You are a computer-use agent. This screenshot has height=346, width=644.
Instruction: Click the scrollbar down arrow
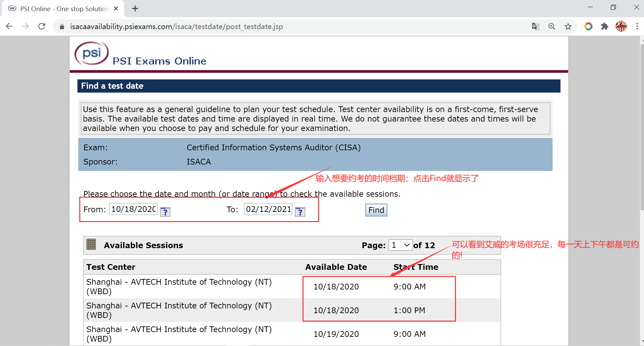(642, 342)
